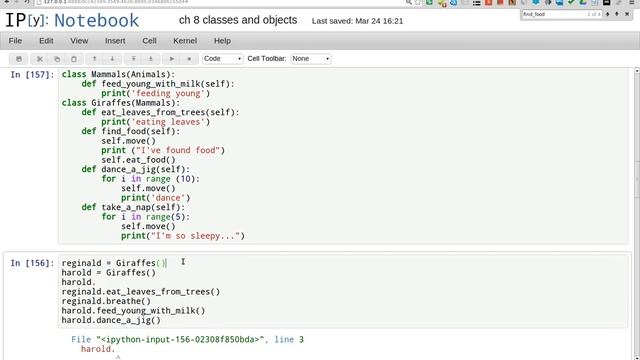Click the print("I'm so sleepy...") line

tap(183, 236)
